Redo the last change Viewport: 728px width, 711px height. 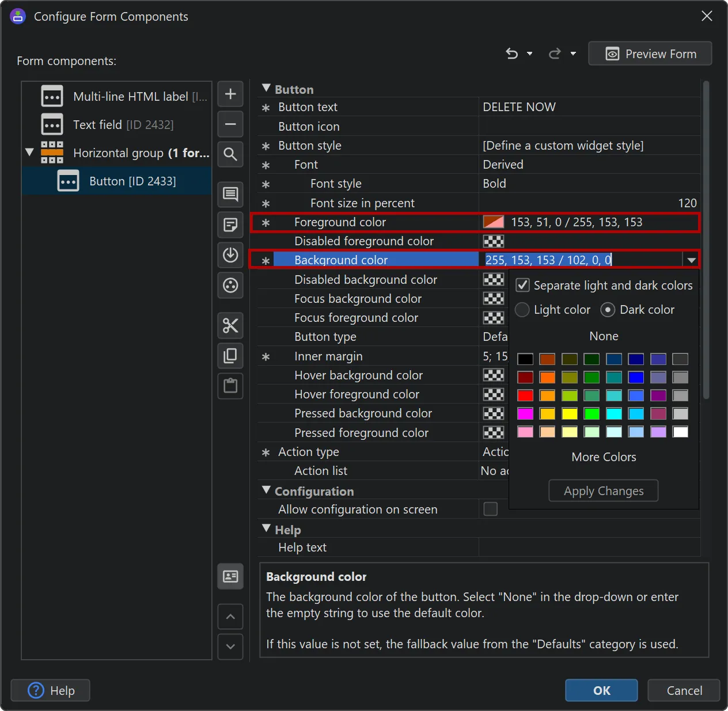(553, 54)
